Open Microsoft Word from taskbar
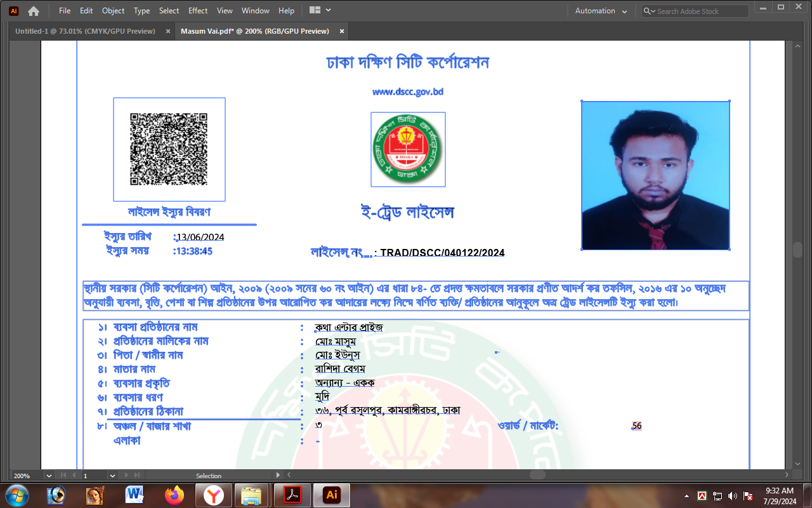Viewport: 812px width, 508px height. click(x=134, y=495)
